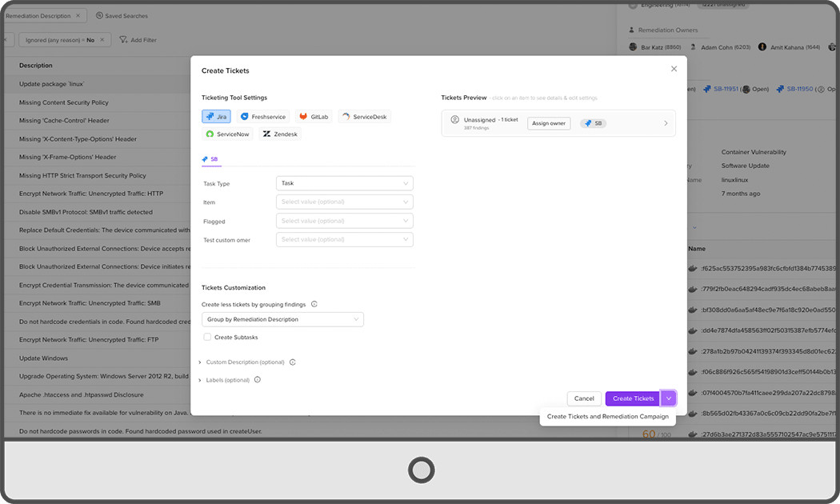
Task: Open ticket link SB-11950
Action: click(799, 89)
